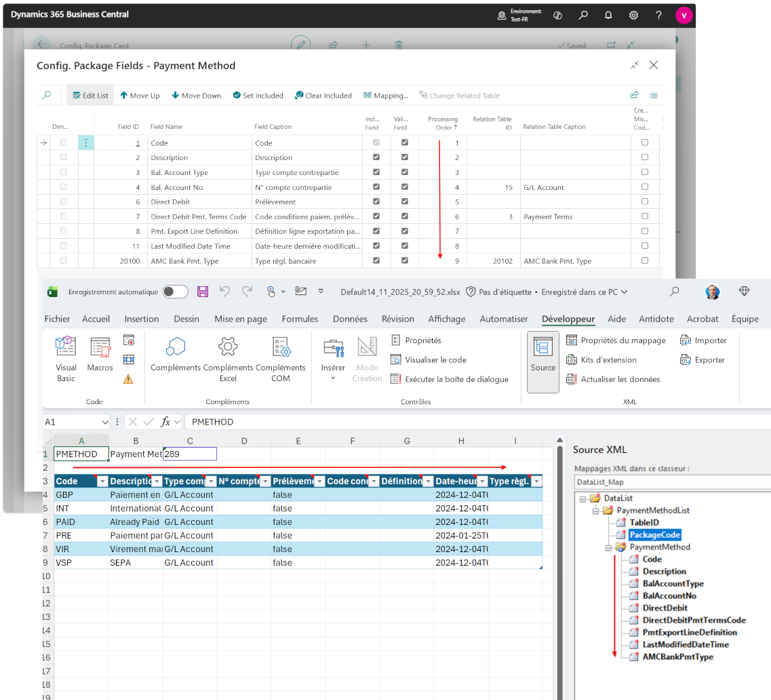Open Business Central settings gear

pyautogui.click(x=633, y=15)
